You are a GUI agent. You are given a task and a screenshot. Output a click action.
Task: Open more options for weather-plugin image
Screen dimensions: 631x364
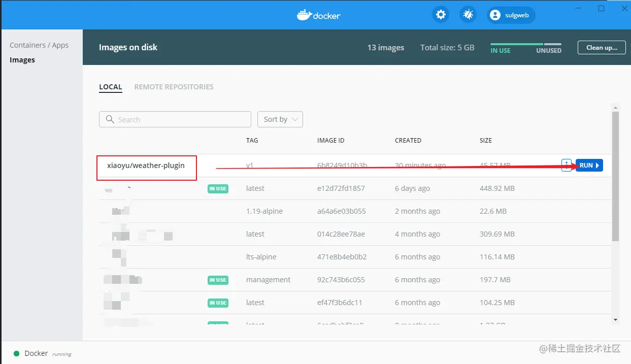567,166
